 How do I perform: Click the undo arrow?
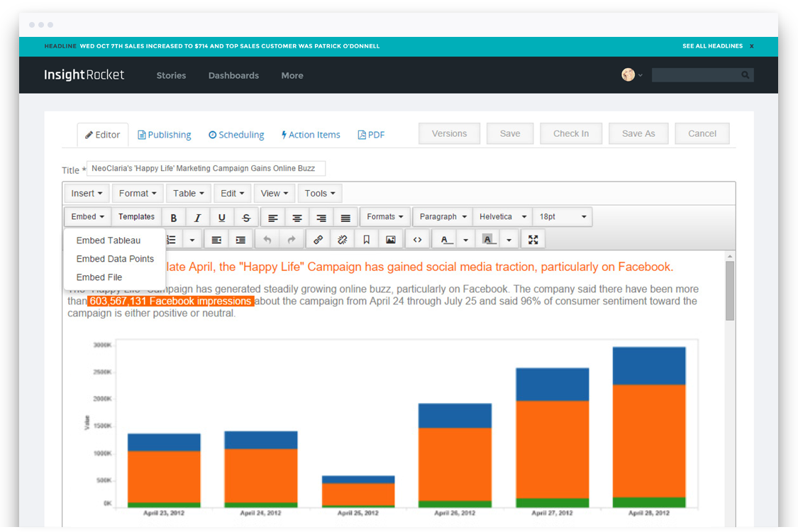click(267, 239)
